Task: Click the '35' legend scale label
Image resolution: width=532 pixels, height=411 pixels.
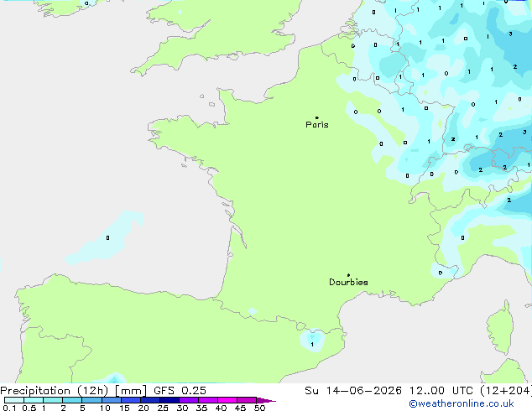Action: pos(201,408)
